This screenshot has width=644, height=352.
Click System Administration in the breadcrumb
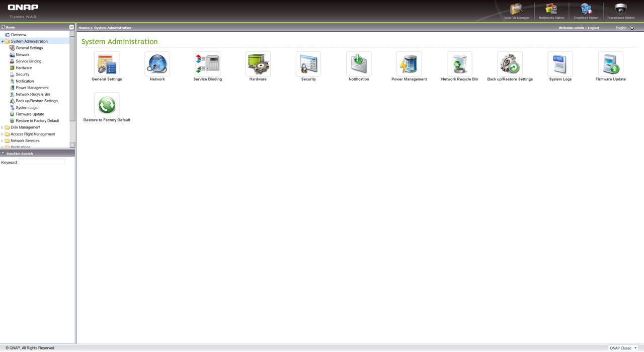click(x=113, y=28)
